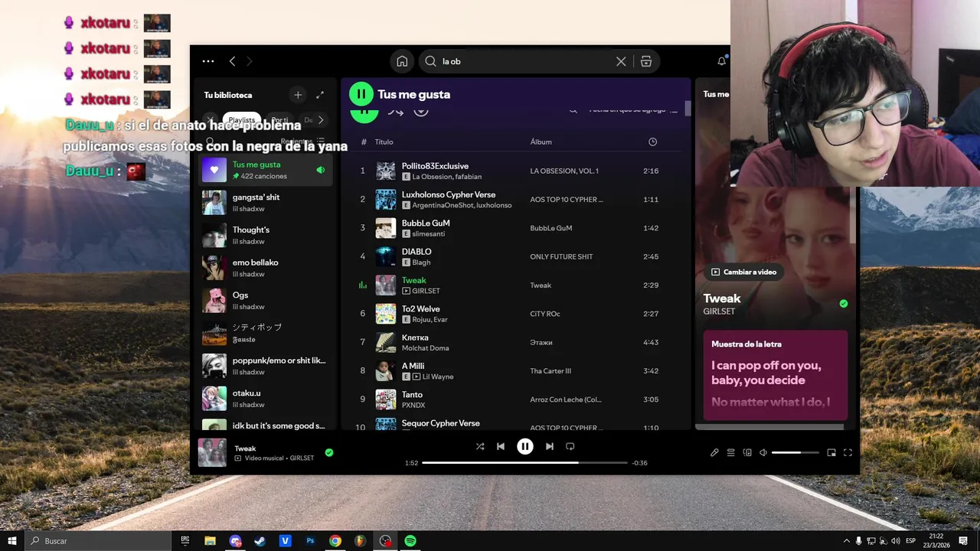This screenshot has width=980, height=551.
Task: Select track BubbLe GuM
Action: pos(513,228)
